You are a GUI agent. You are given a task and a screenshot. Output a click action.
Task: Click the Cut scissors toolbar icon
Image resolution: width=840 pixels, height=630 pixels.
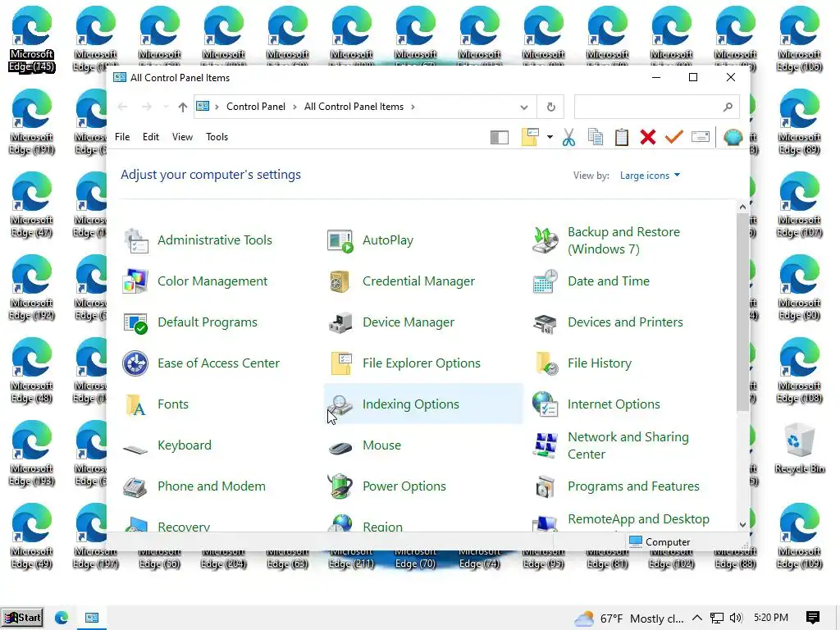click(x=569, y=137)
